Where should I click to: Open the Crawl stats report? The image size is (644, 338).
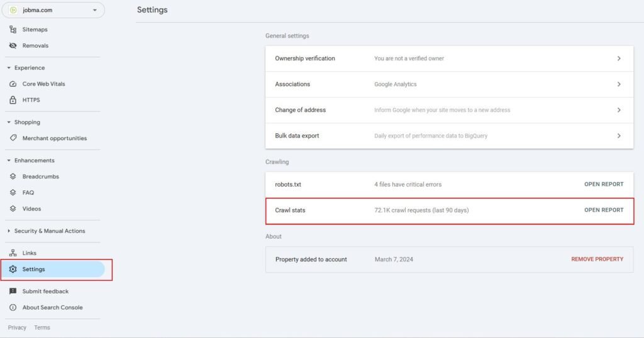(604, 210)
